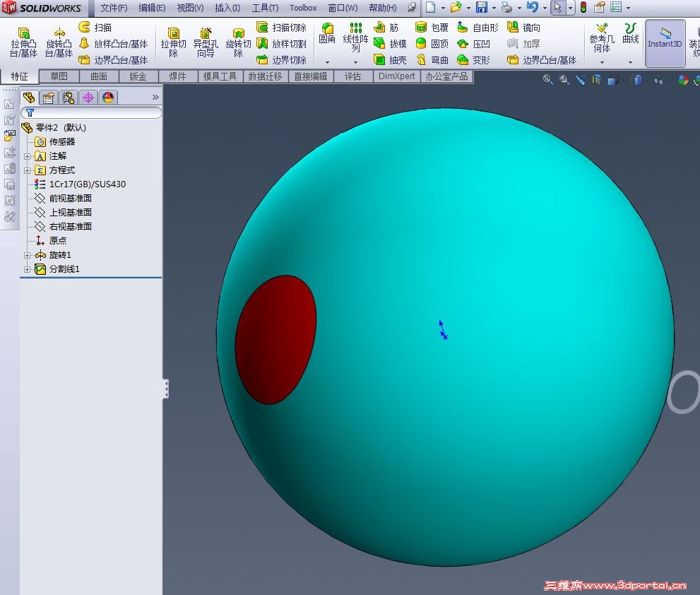Click the 抽壳 shell tool
Screen dimensions: 700x595
(390, 59)
